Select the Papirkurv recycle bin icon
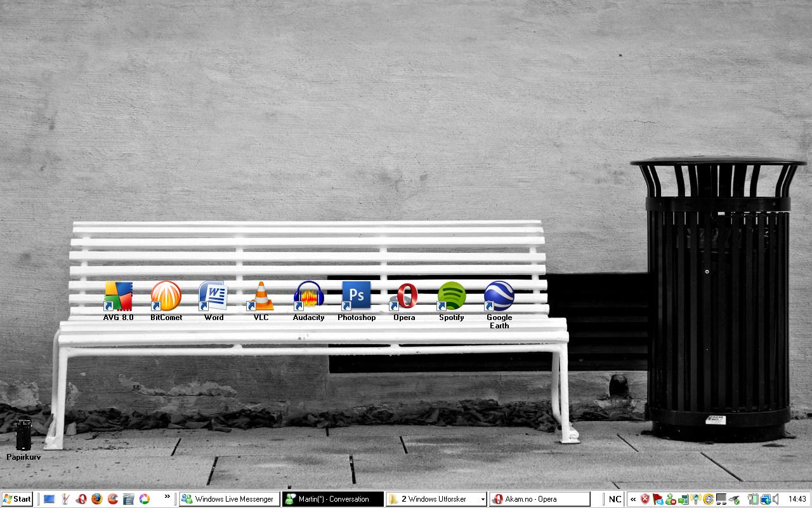Image resolution: width=812 pixels, height=508 pixels. (23, 439)
